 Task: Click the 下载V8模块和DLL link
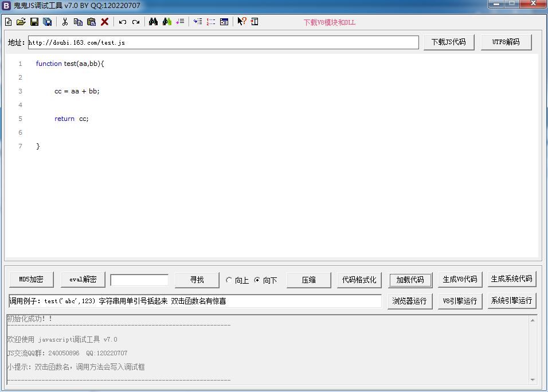click(329, 22)
